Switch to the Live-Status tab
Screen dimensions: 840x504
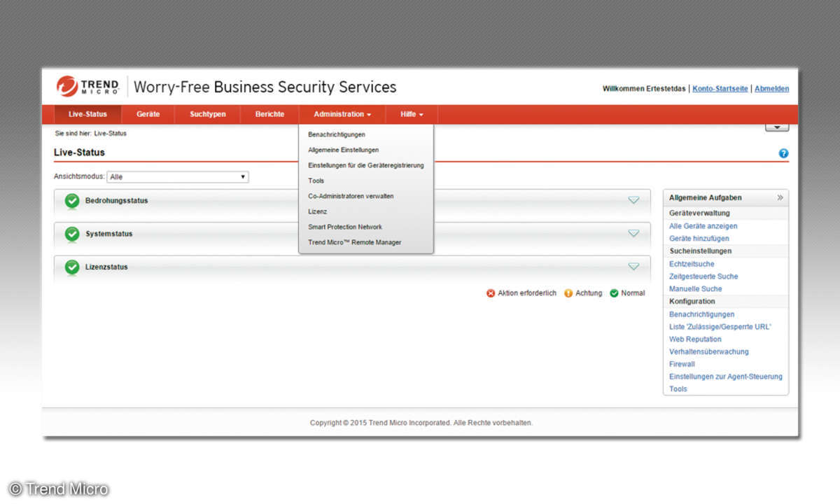(88, 114)
